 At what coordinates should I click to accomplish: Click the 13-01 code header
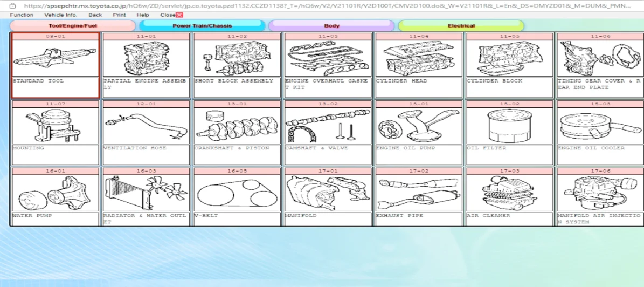(237, 104)
